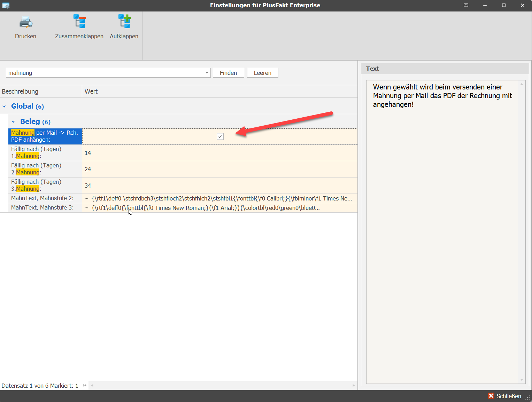Click the application icon in title bar
Image resolution: width=532 pixels, height=402 pixels.
click(6, 5)
